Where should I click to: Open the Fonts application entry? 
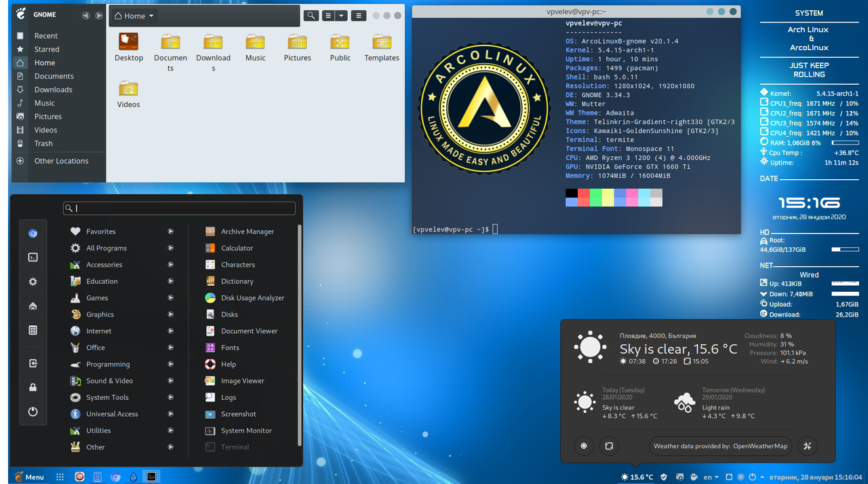tap(222, 348)
